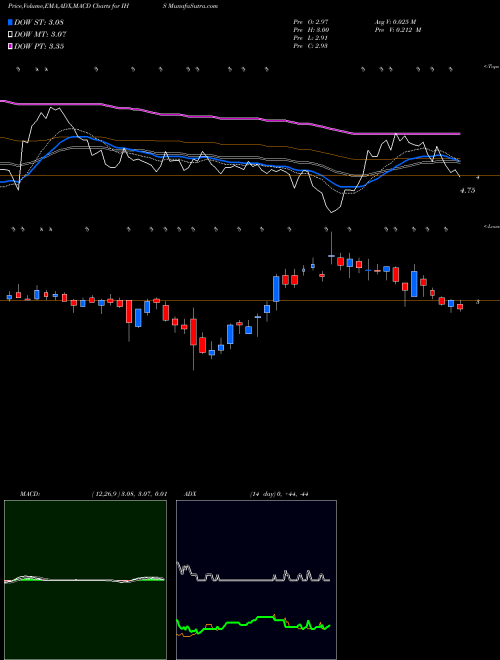Screen dimensions: 500x660
Task: Click the MACD parameters '(12,26,9) 3.08, 3.07, 0.01'
Action: point(129,494)
